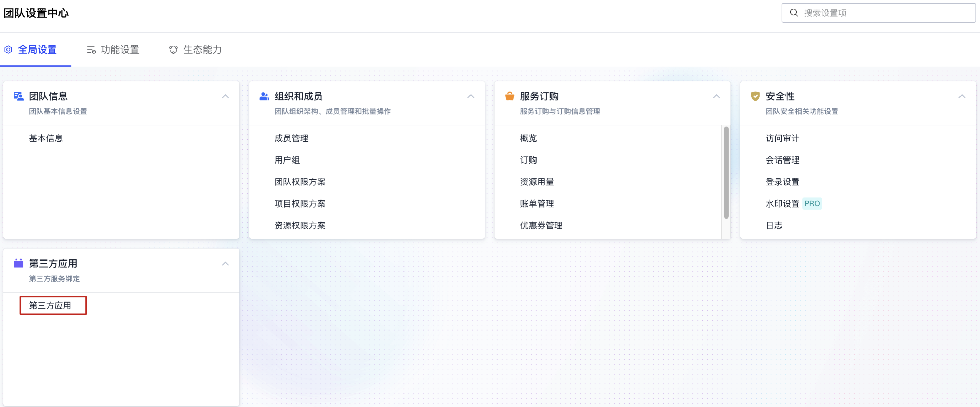This screenshot has height=407, width=980.
Task: Collapse the 安全性 panel chevron
Action: (962, 97)
